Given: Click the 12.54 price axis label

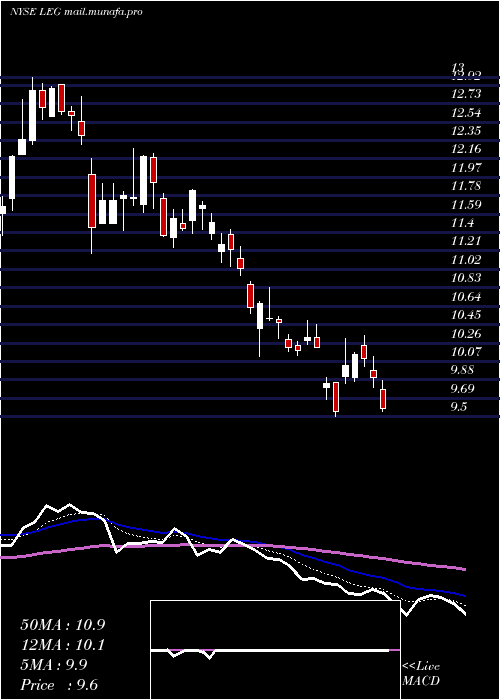Looking at the screenshot, I should click(466, 112).
